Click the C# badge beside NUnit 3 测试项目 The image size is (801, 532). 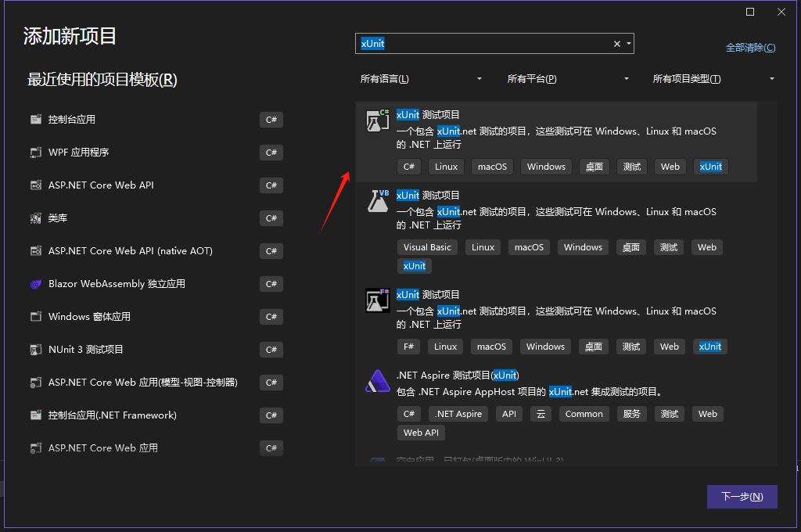[x=271, y=350]
